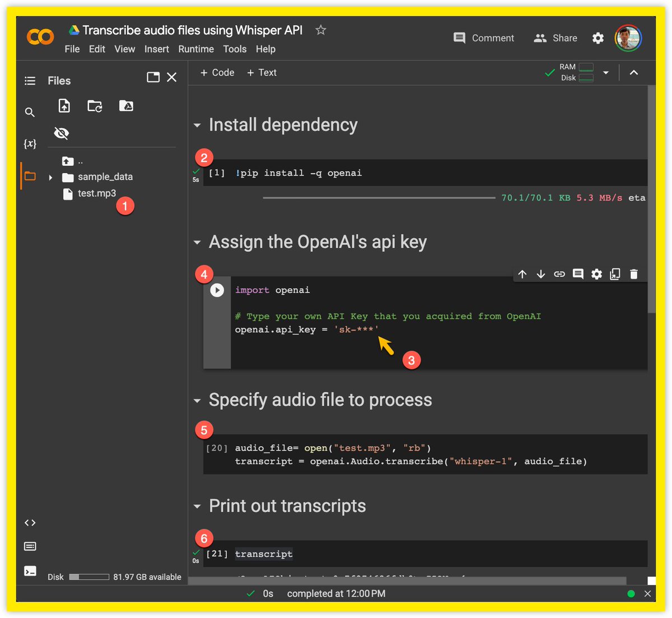672x618 pixels.
Task: Open the File menu
Action: (x=72, y=49)
